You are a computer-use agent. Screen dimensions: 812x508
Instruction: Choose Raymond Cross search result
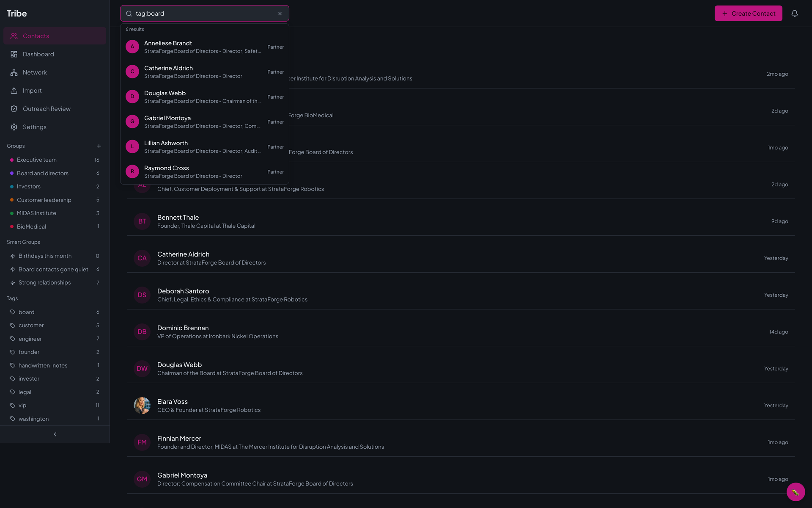tap(205, 172)
